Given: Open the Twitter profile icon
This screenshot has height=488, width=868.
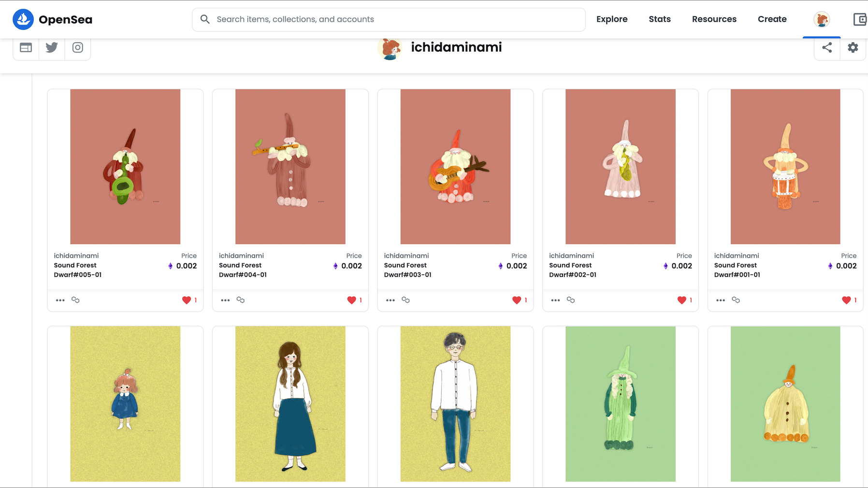Looking at the screenshot, I should coord(52,47).
